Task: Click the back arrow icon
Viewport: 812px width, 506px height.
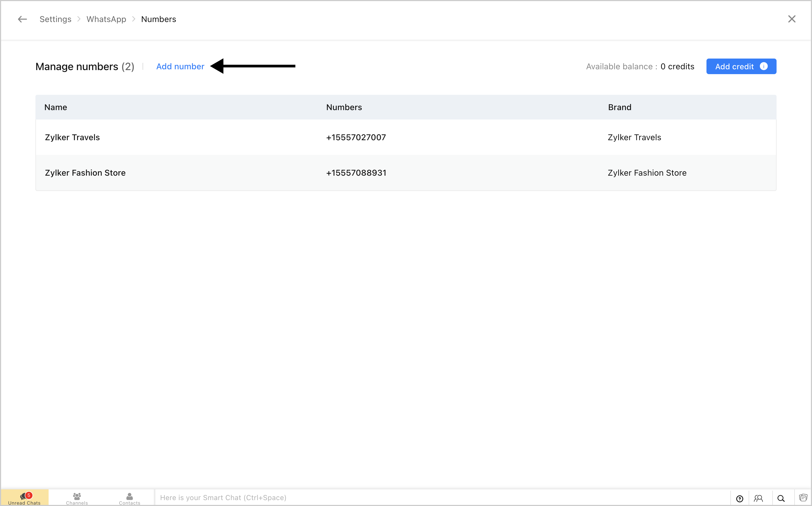Action: click(22, 19)
